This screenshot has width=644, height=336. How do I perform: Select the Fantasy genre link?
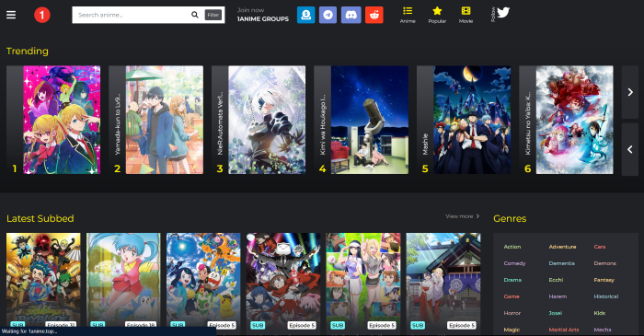[x=604, y=280]
